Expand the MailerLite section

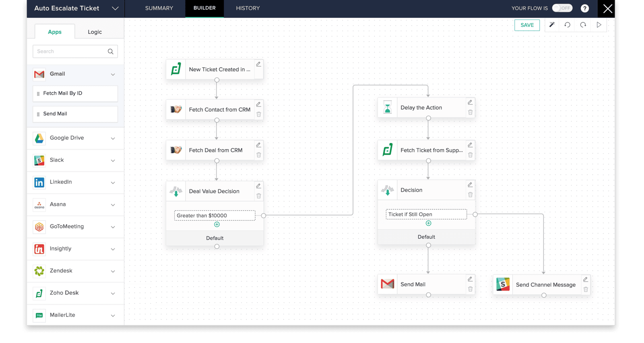pos(113,316)
